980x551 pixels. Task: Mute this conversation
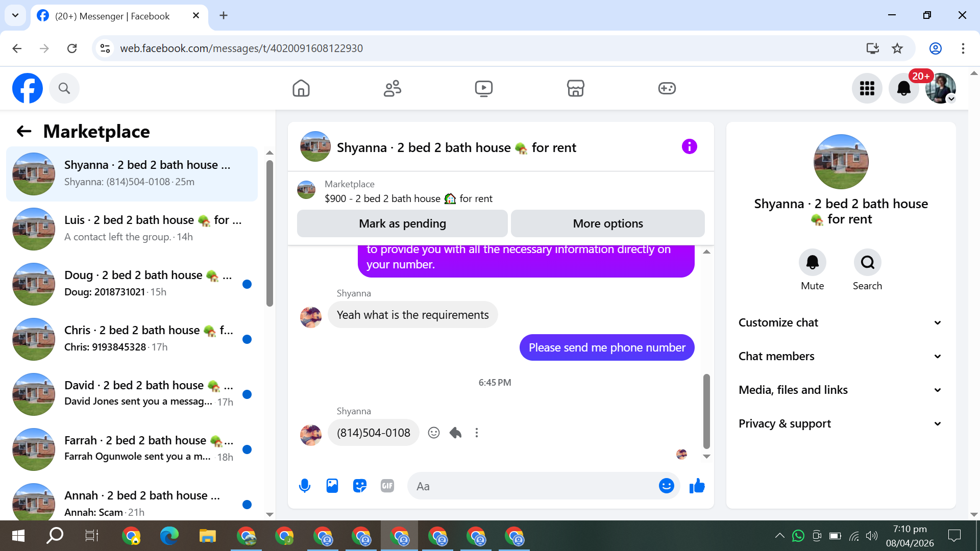pos(812,262)
